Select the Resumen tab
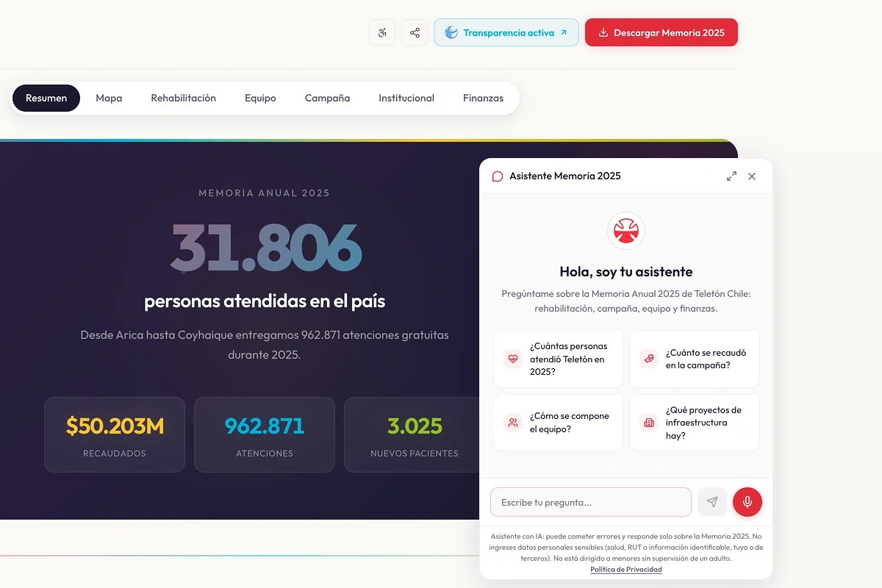 tap(46, 98)
